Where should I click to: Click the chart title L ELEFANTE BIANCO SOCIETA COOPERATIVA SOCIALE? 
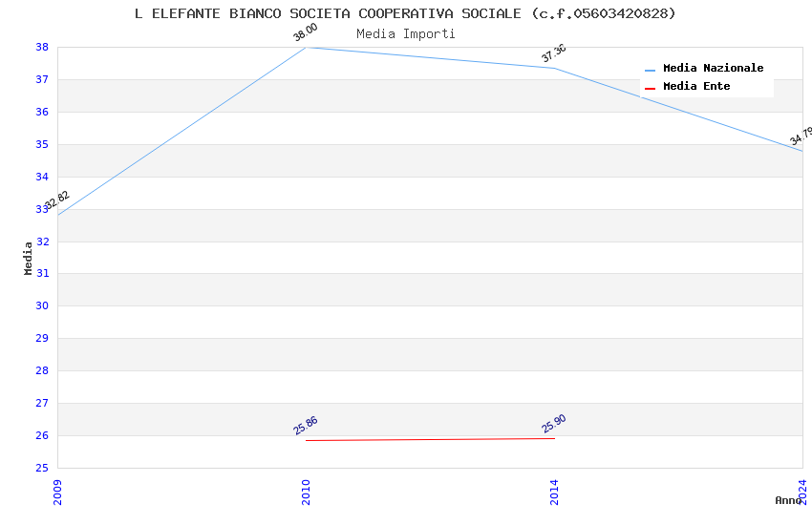(405, 13)
